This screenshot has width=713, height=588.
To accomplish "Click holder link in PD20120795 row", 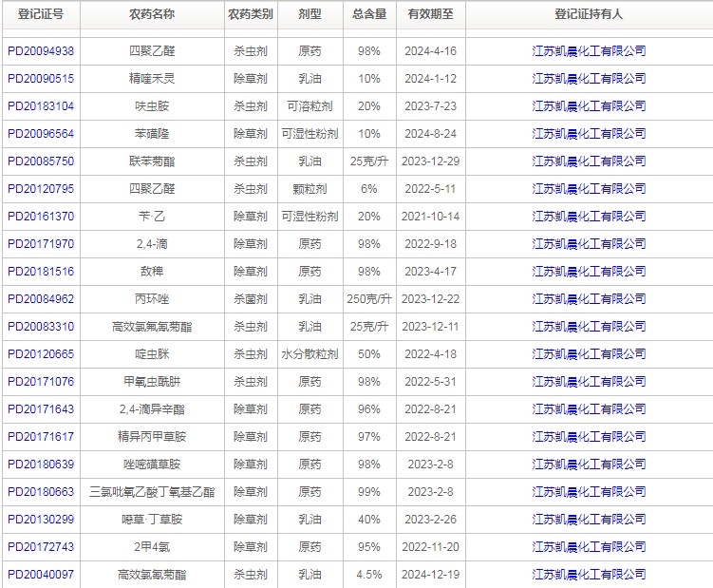I will (589, 189).
